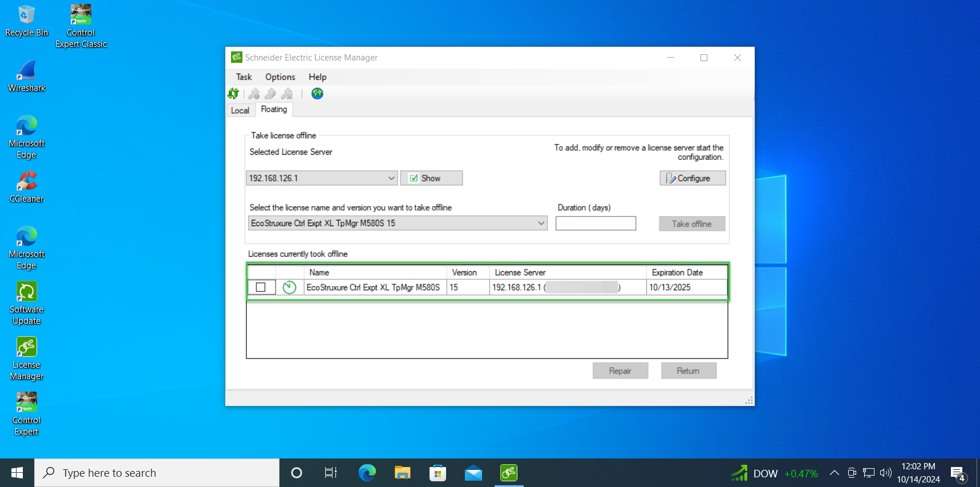Click the version 15 cell
The image size is (980, 487).
click(468, 287)
